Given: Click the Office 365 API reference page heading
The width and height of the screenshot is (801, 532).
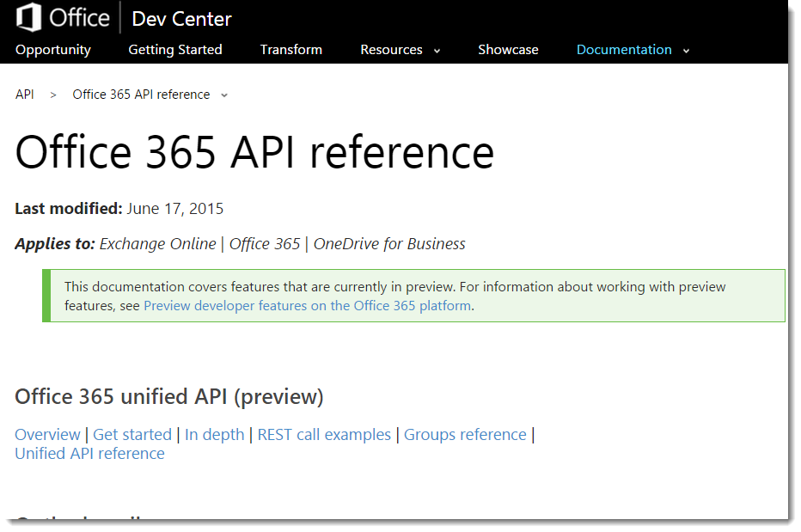Looking at the screenshot, I should click(x=254, y=152).
